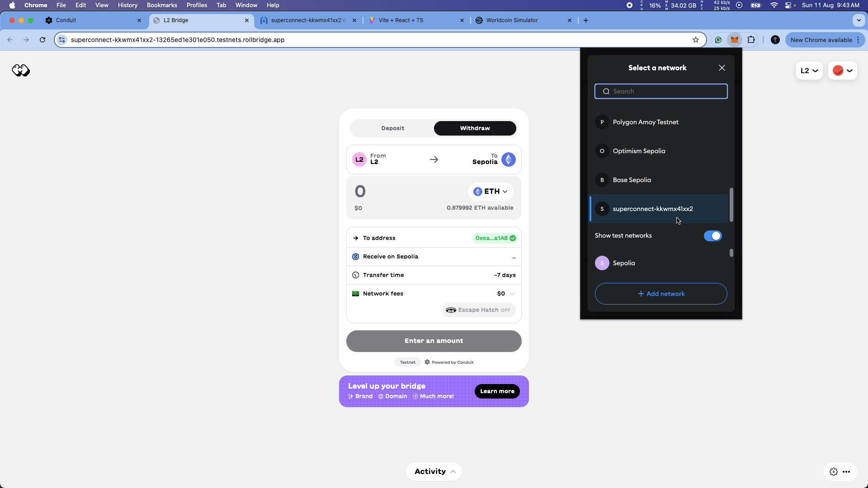868x488 pixels.
Task: Select superconnect-kkwmx41xx2 network
Action: (659, 209)
